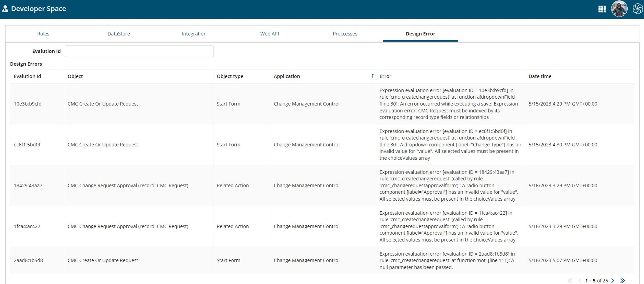Click error text for evaluation 10e3b:b9cfd
The height and width of the screenshot is (284, 644).
coord(448,104)
